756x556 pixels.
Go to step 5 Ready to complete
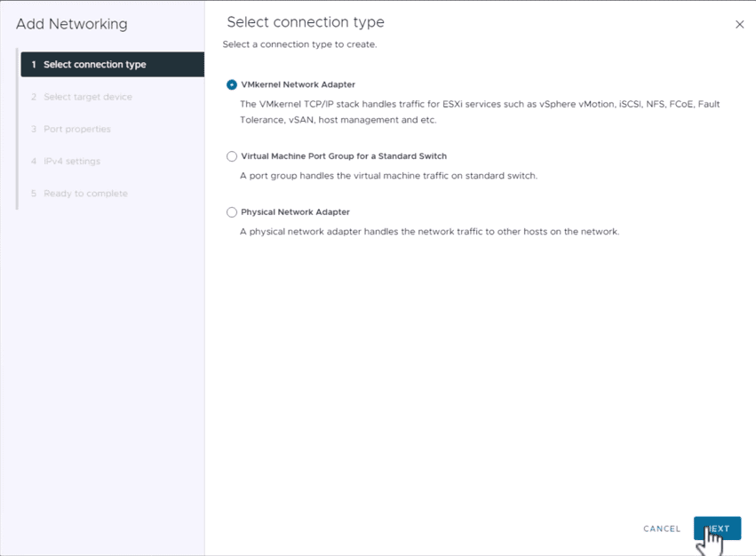tap(85, 194)
